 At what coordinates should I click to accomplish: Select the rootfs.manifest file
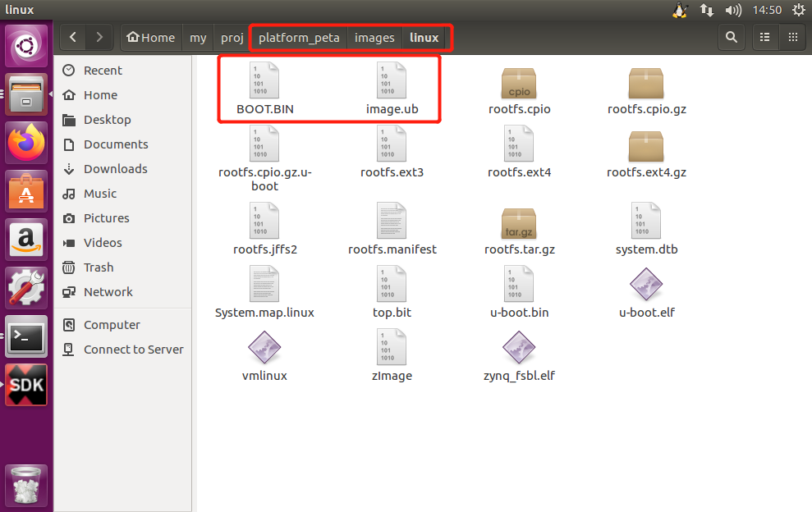coord(392,220)
